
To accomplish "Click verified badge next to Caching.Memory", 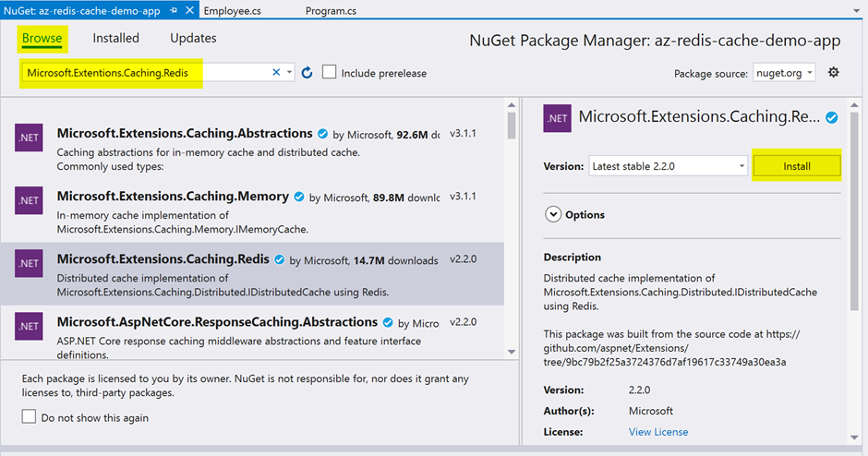I will pos(299,197).
